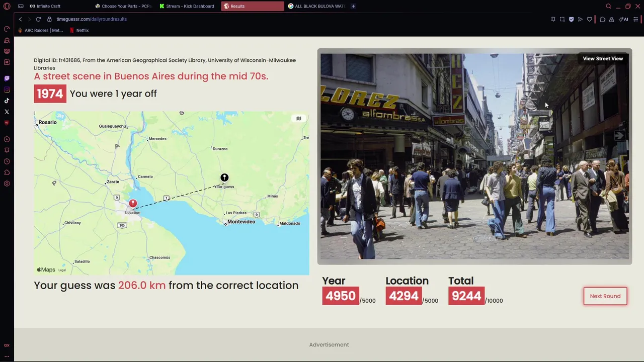
Task: Click the Opera menu logo
Action: click(x=7, y=6)
